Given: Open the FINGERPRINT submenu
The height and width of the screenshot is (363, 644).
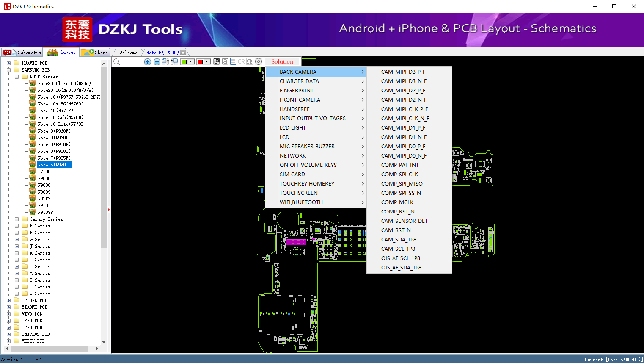Looking at the screenshot, I should tap(316, 91).
